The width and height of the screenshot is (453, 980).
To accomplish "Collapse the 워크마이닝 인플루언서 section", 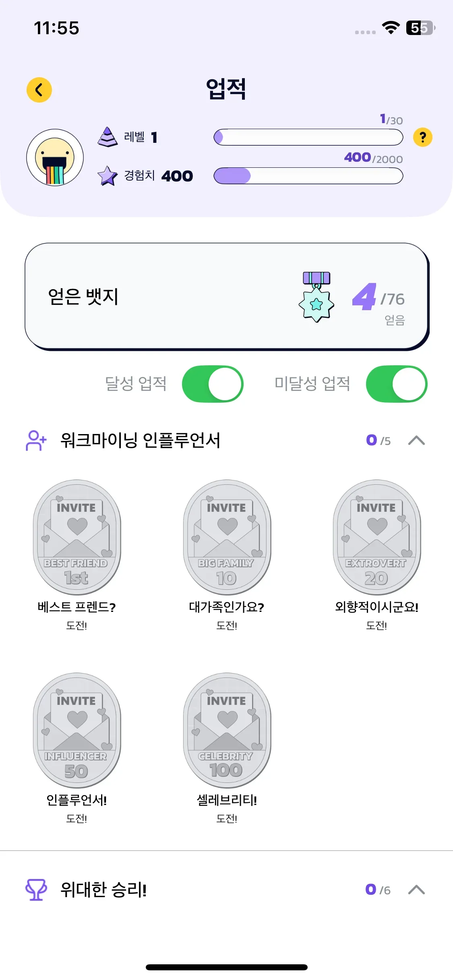I will pyautogui.click(x=416, y=441).
